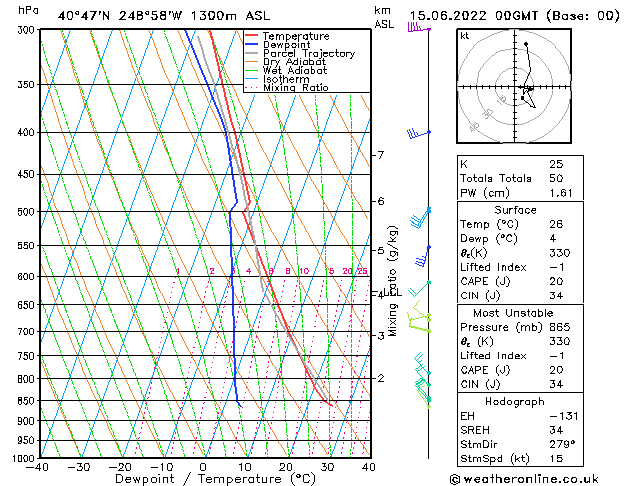Click the 500 pressure level label
This screenshot has width=629, height=486.
click(x=28, y=212)
